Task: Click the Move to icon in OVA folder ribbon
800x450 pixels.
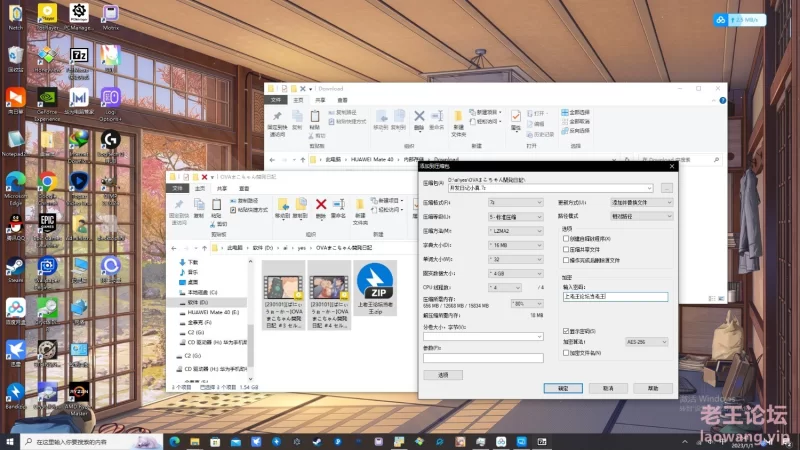Action: click(283, 205)
